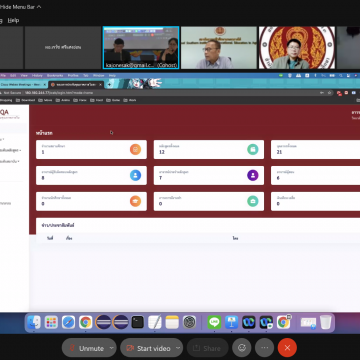Image resolution: width=360 pixels, height=360 pixels.
Task: Expand audio options arrow beside Unmute
Action: click(x=112, y=348)
